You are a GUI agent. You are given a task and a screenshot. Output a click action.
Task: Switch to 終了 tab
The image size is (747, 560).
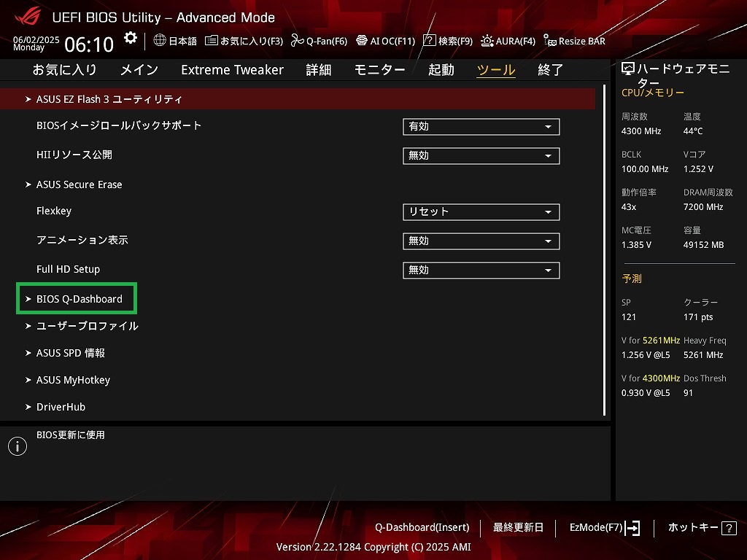(x=551, y=70)
